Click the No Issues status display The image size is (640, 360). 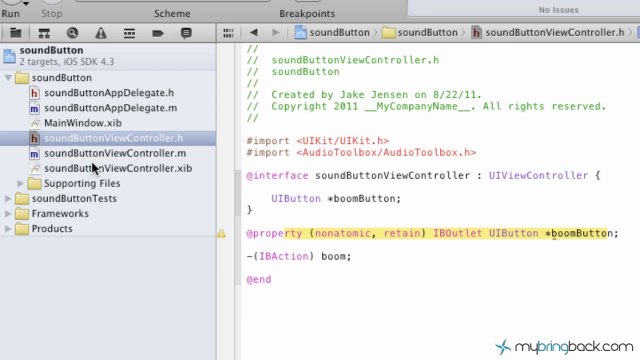click(558, 10)
